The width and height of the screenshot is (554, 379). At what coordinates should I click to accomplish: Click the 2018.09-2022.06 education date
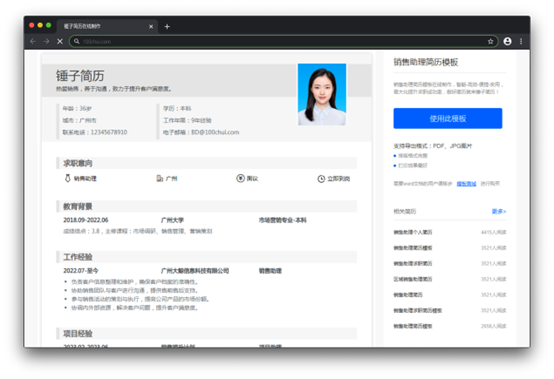86,220
